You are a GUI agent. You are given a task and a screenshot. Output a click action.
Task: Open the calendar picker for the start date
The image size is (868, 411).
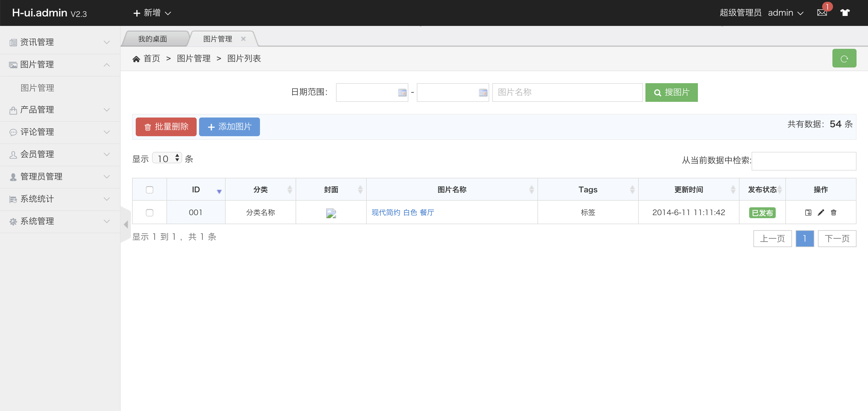pos(401,92)
